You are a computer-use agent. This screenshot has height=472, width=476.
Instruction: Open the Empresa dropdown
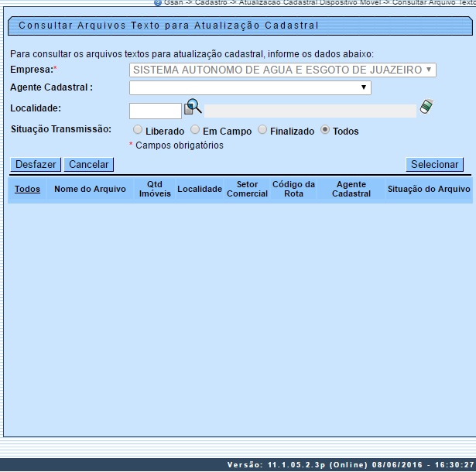click(x=283, y=70)
